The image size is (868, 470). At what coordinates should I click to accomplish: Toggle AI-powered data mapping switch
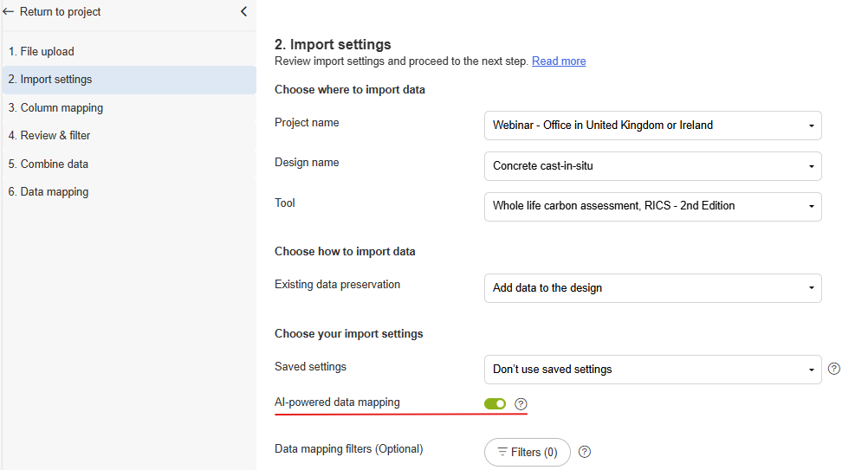point(495,403)
